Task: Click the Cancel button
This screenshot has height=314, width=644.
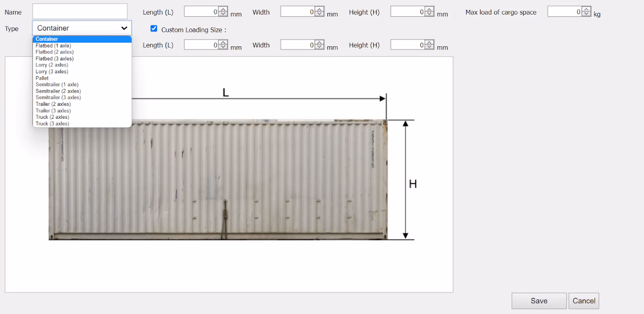Action: (584, 301)
